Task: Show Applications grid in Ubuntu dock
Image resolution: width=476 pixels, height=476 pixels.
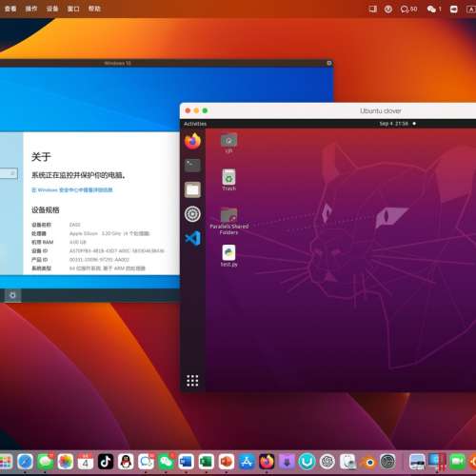Action: coord(192,381)
